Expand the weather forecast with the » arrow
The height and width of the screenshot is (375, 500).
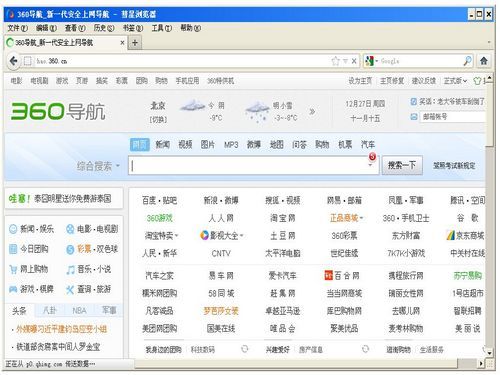(x=312, y=111)
